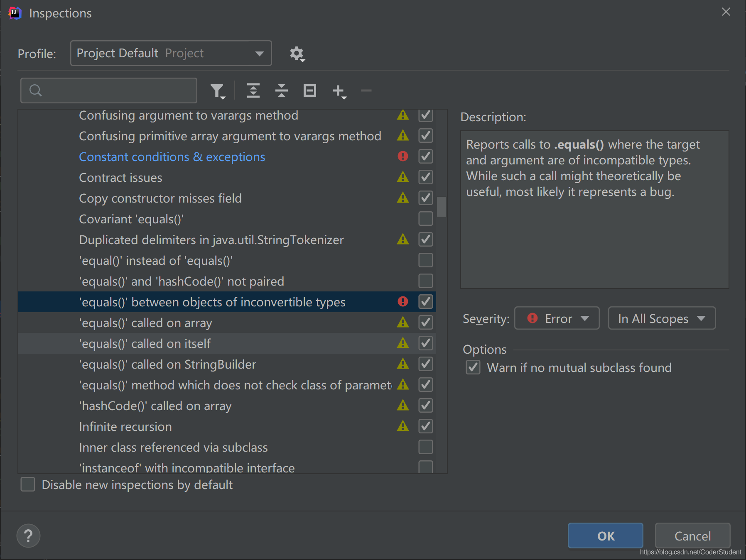Uncheck the Contract issues inspection checkbox
Image resolution: width=746 pixels, height=560 pixels.
[426, 177]
